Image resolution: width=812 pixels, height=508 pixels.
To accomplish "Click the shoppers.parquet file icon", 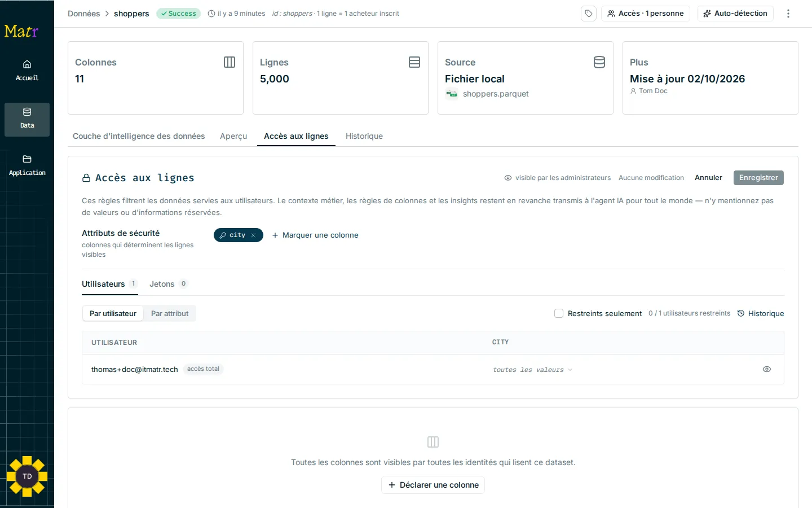I will 452,94.
